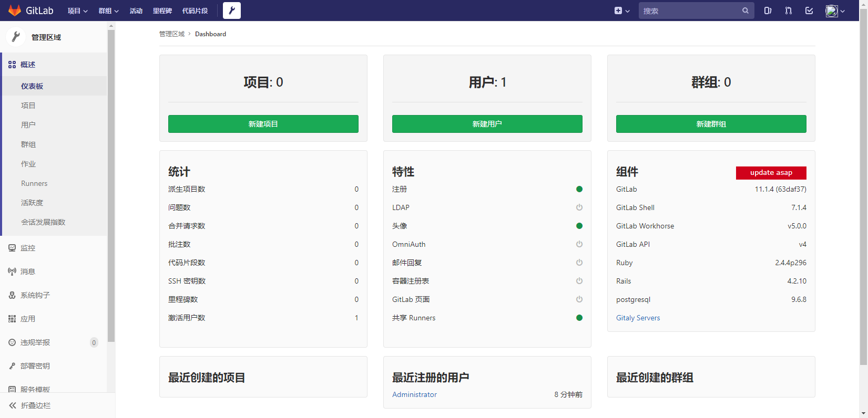The height and width of the screenshot is (418, 868).
Task: Open the merge requests icon
Action: click(x=788, y=11)
